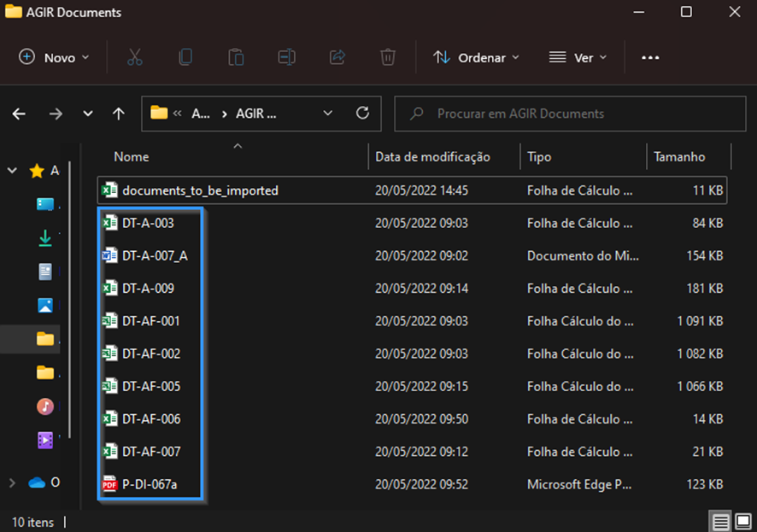Click the Rename icon in toolbar

pos(286,57)
